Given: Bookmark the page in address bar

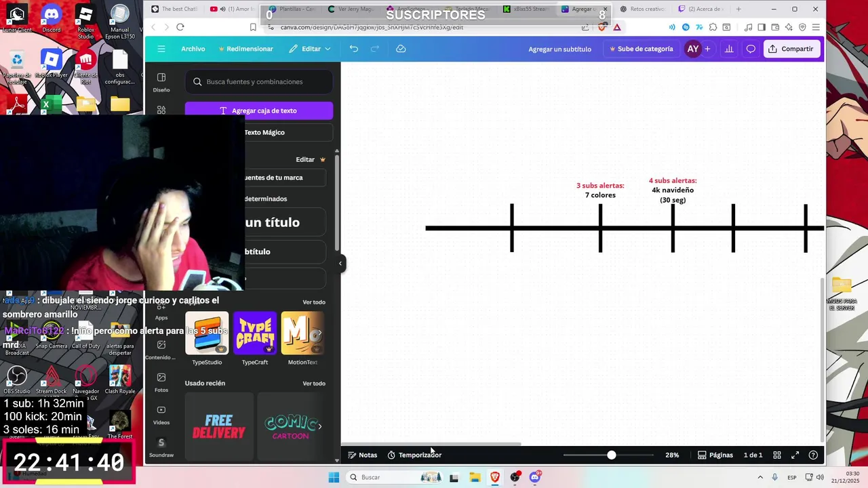Looking at the screenshot, I should pyautogui.click(x=253, y=27).
